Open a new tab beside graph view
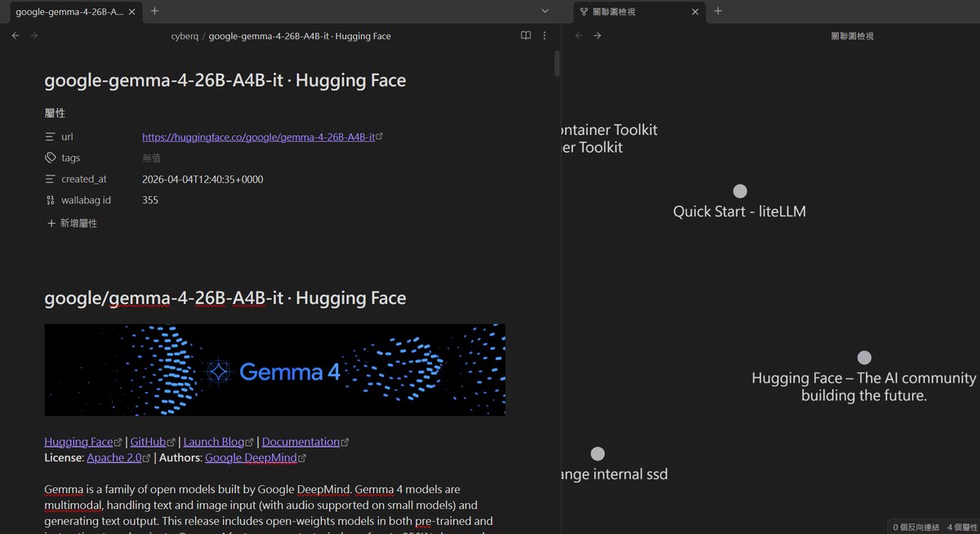Screen dimensions: 980x534 click(x=718, y=11)
